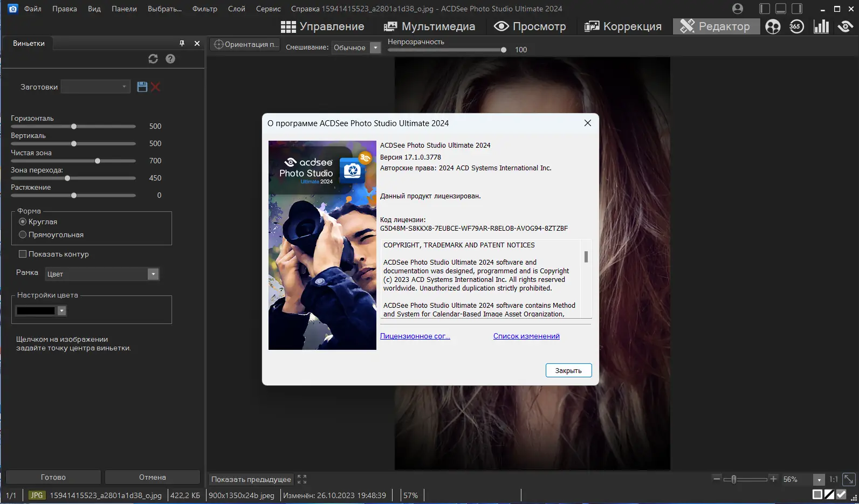The width and height of the screenshot is (859, 504).
Task: Switch to Управление mode
Action: tap(322, 26)
